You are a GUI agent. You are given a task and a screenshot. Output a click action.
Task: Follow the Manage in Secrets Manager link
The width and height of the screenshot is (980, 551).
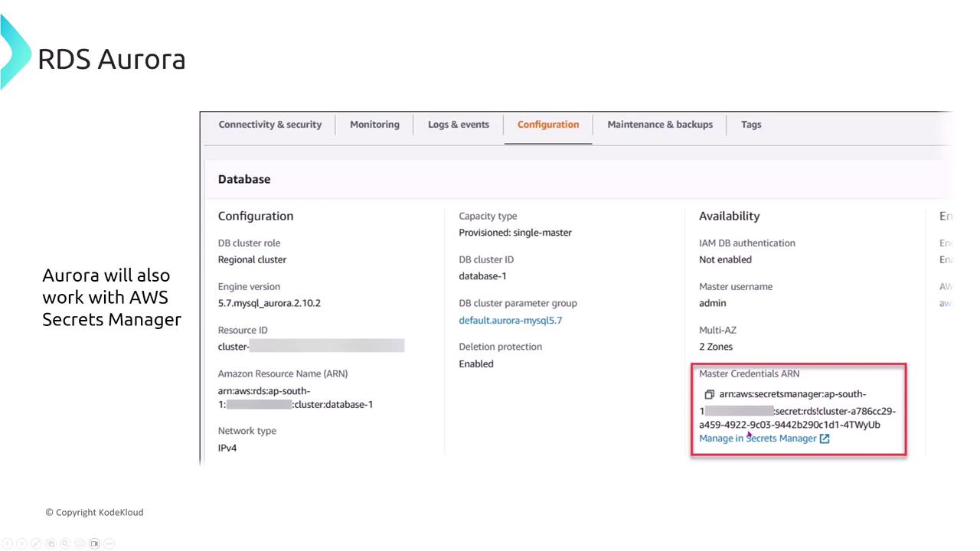[x=757, y=439]
